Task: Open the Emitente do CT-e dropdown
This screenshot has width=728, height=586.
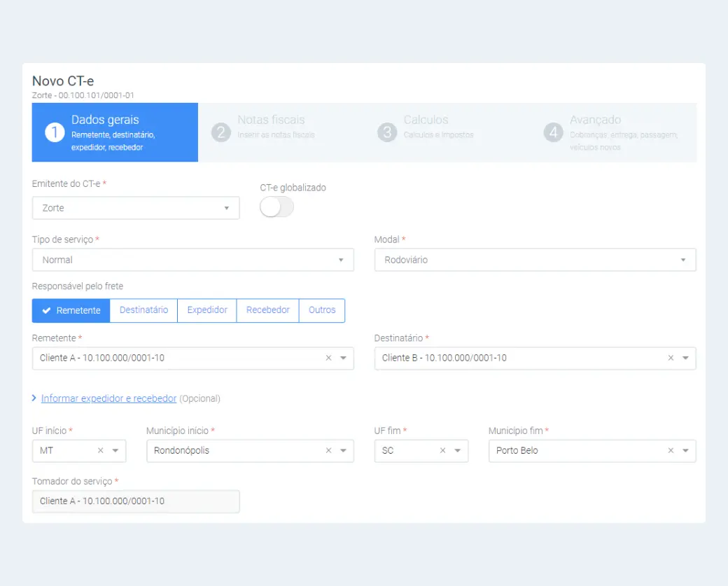Action: pos(136,208)
